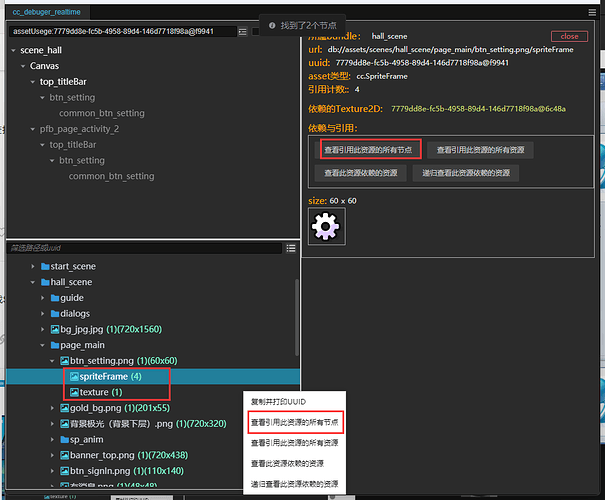This screenshot has height=500, width=605.
Task: Select the btn_setting node under Canvas top_titleBar
Action: coord(72,98)
